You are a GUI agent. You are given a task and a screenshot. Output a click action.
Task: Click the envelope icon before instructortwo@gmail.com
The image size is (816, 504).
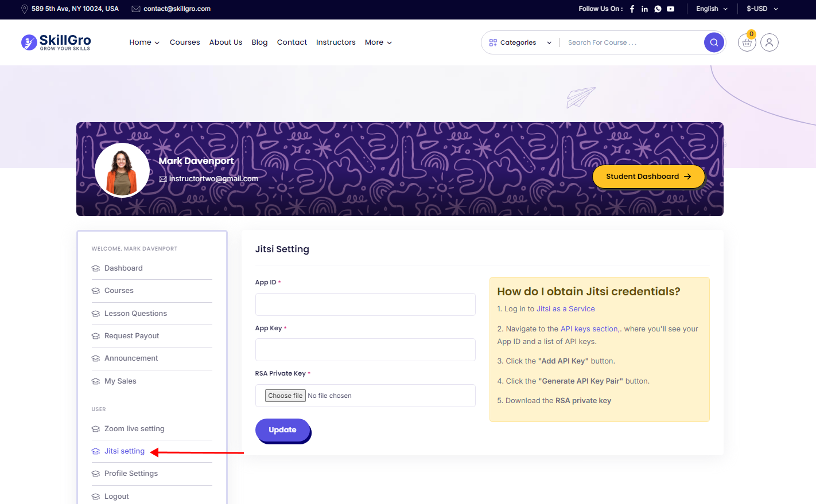(x=163, y=179)
